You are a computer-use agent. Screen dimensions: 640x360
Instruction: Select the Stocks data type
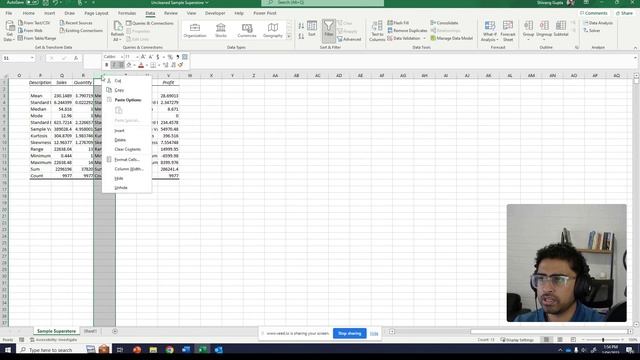[221, 31]
